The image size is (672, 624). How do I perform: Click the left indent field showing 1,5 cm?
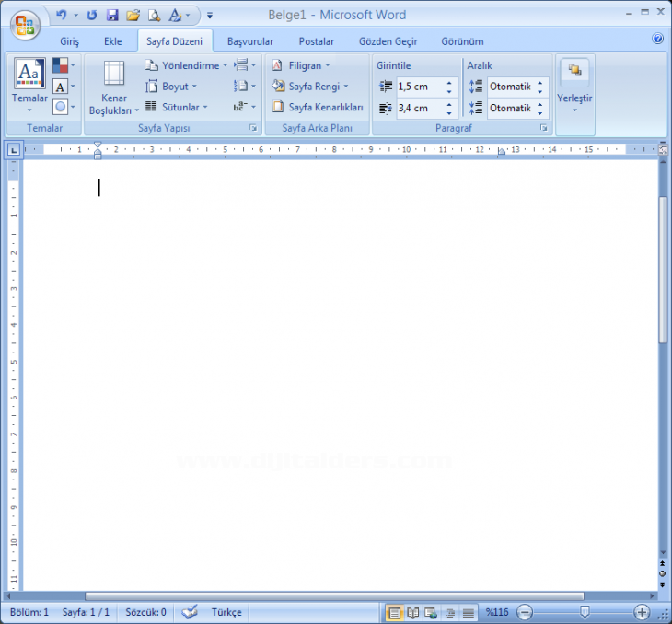pos(420,87)
